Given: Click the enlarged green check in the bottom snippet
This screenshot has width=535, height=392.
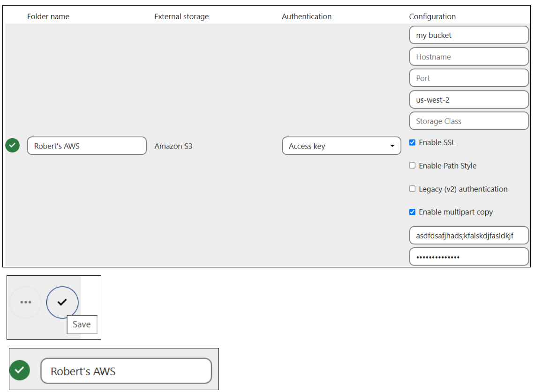Looking at the screenshot, I should [20, 370].
